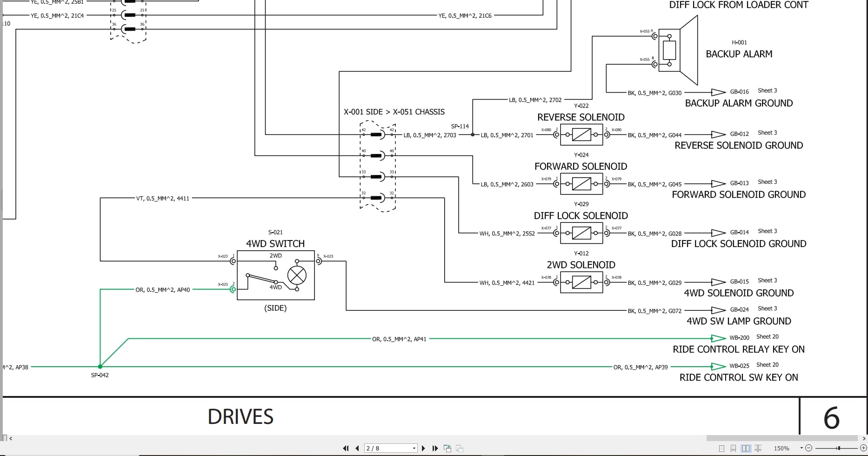Click the zoom in plus button
The image size is (868, 456).
pos(863,448)
